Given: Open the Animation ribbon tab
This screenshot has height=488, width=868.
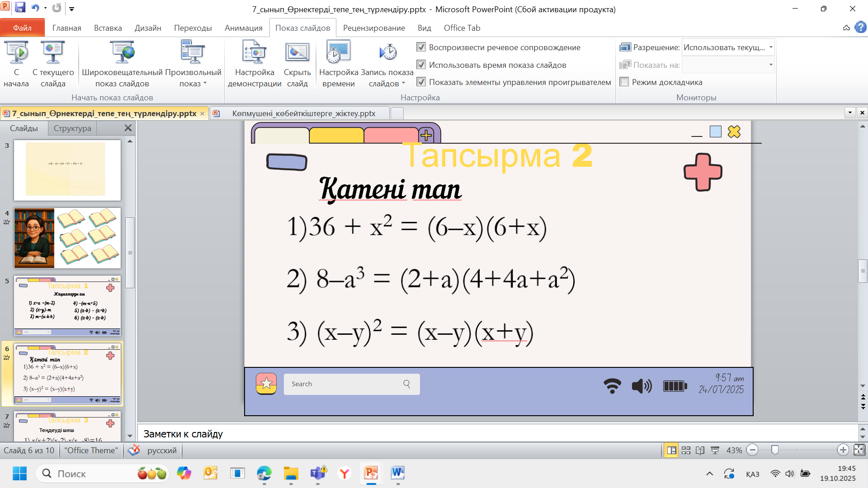Looking at the screenshot, I should tap(243, 28).
